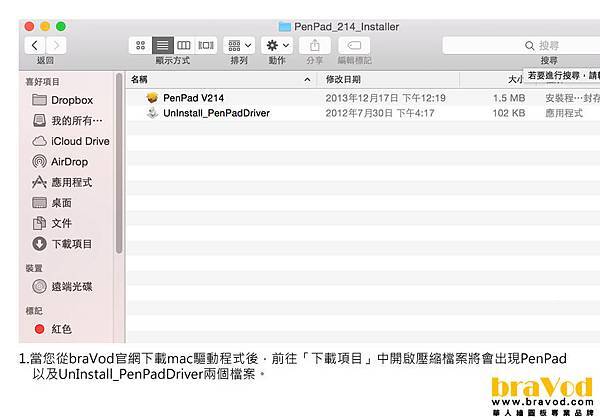600x420 pixels.
Task: Click the magnifier icon in search
Action: (530, 46)
